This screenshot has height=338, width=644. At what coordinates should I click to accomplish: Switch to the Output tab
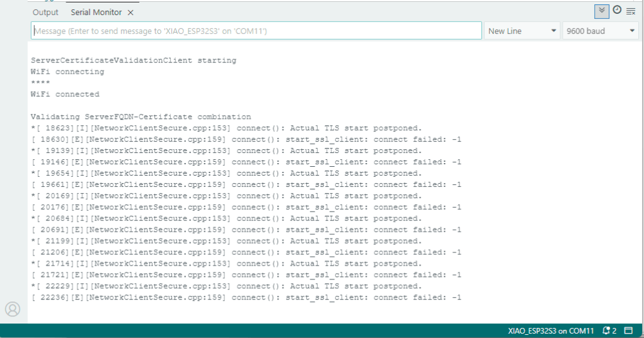(45, 13)
